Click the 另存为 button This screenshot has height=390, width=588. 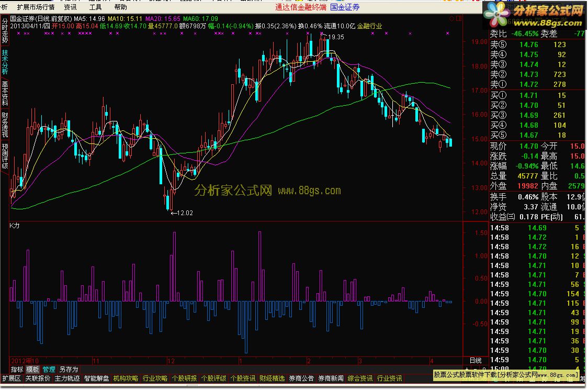point(69,370)
